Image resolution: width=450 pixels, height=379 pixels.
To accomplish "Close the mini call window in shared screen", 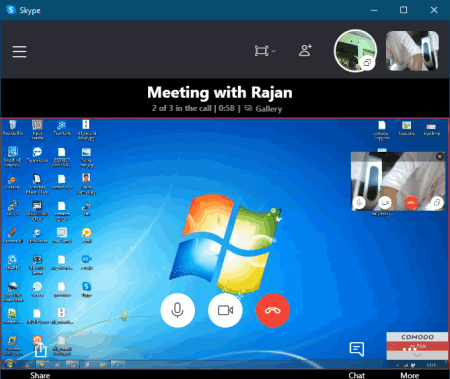I will coord(440,156).
